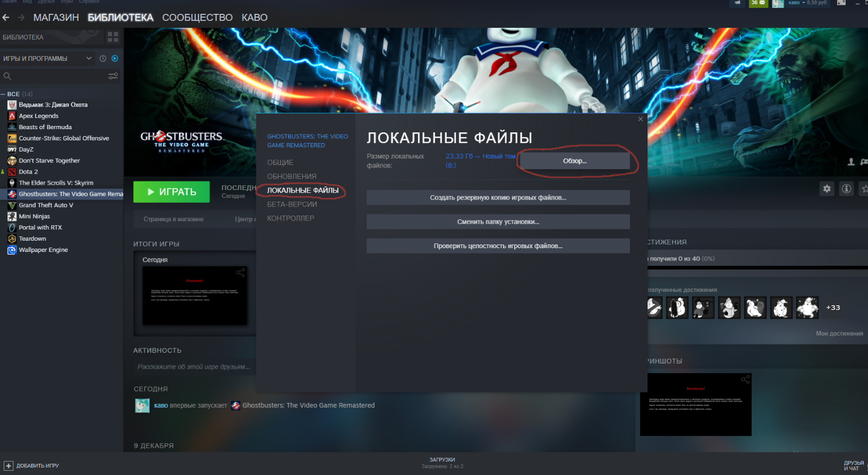Click the Apex Legends icon in the list
The width and height of the screenshot is (868, 475).
coord(12,116)
